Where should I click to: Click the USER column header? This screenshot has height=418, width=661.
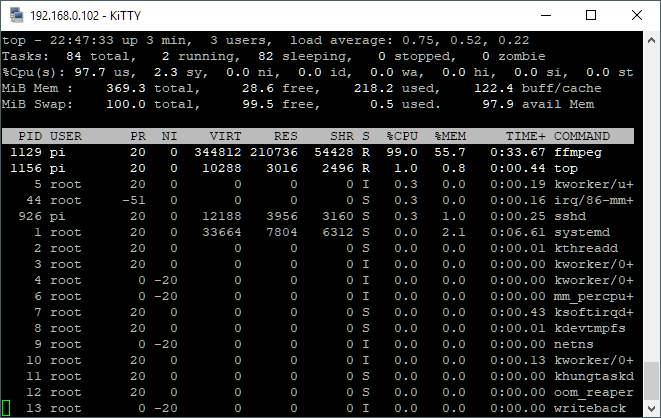(x=66, y=136)
